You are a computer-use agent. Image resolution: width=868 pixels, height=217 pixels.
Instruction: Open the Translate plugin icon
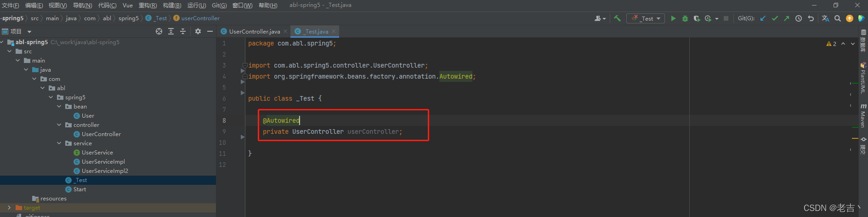pos(825,18)
